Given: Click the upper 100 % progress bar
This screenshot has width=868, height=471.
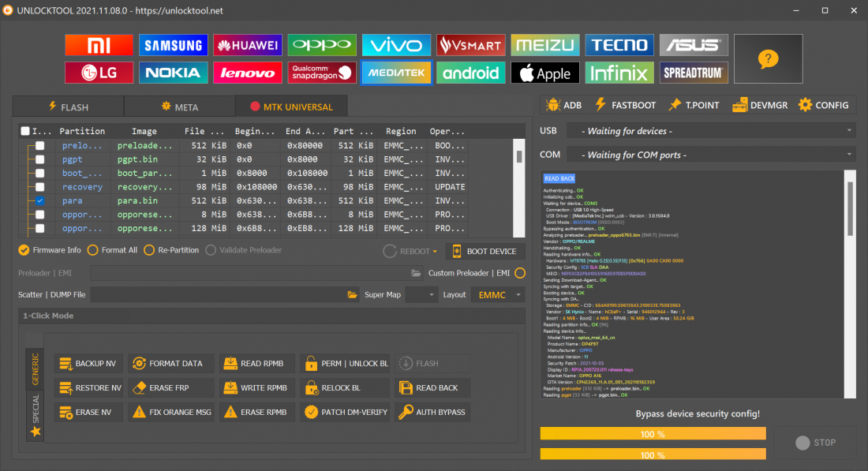Looking at the screenshot, I should [653, 433].
